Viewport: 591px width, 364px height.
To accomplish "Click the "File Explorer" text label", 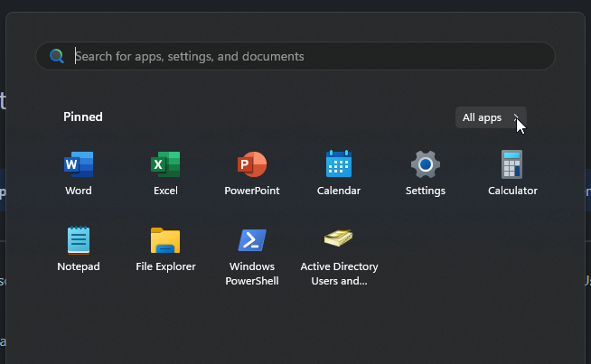I will [165, 266].
